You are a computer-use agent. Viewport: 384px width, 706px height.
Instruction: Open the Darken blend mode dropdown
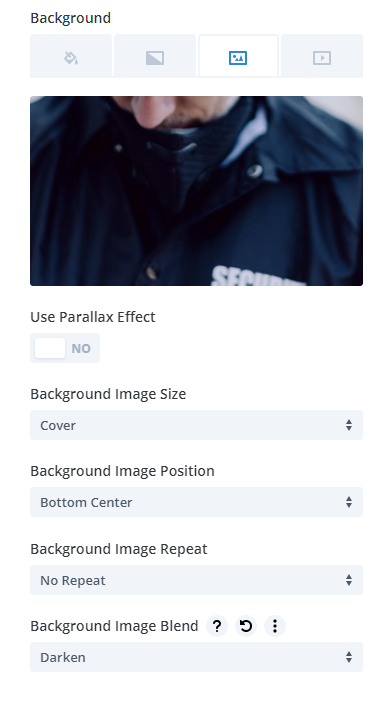pos(196,657)
